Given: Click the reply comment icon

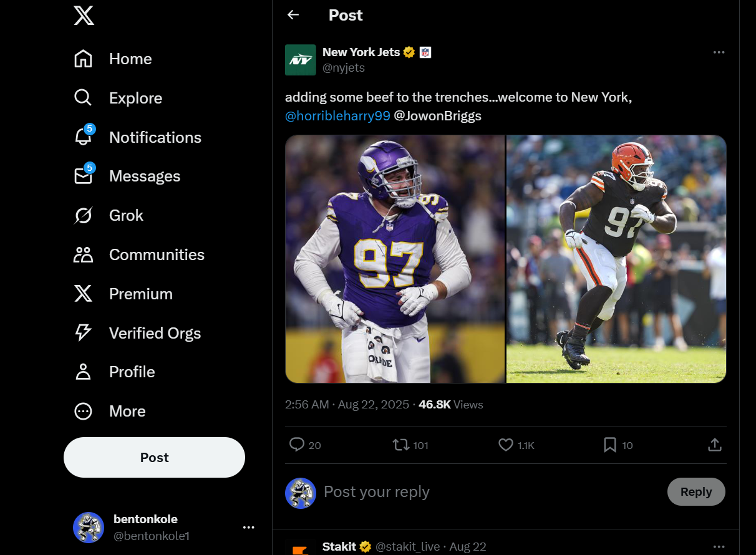Looking at the screenshot, I should click(297, 445).
